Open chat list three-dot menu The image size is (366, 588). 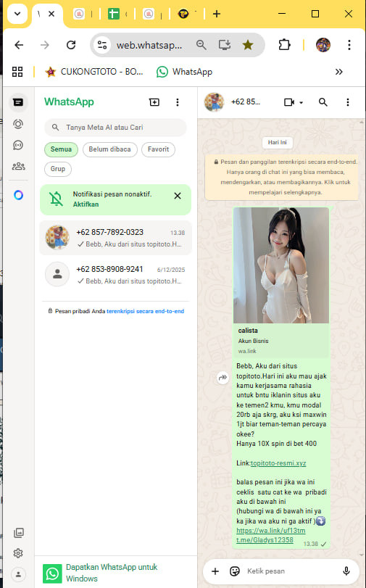[178, 102]
